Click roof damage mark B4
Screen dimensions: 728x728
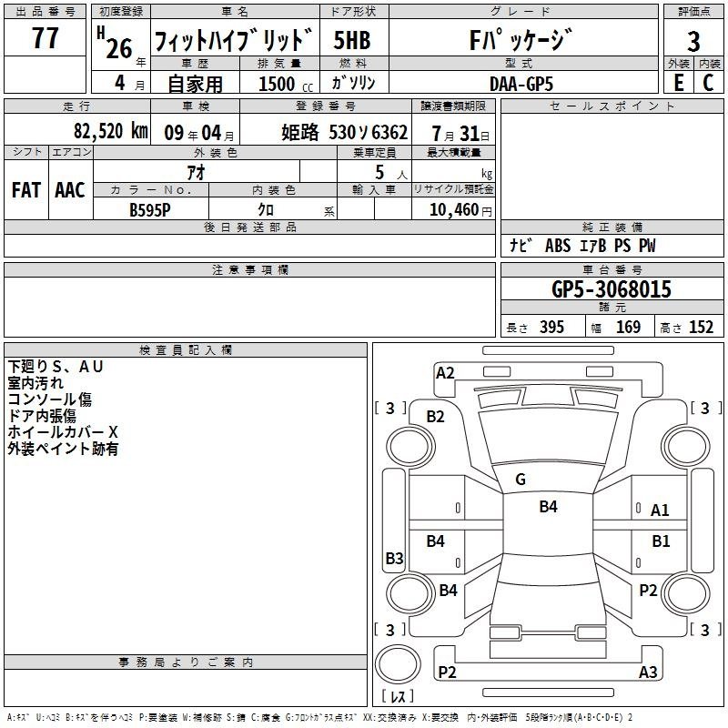click(549, 506)
